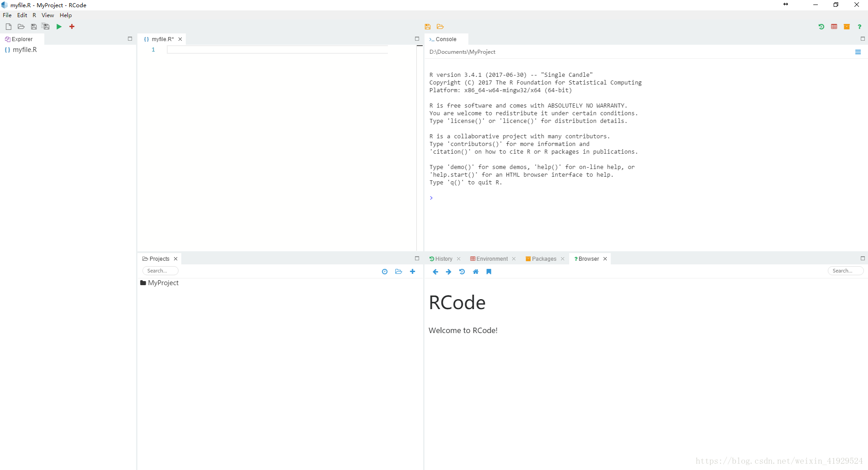Viewport: 868px width, 470px height.
Task: Create a new file with toolbar icon
Action: point(9,27)
